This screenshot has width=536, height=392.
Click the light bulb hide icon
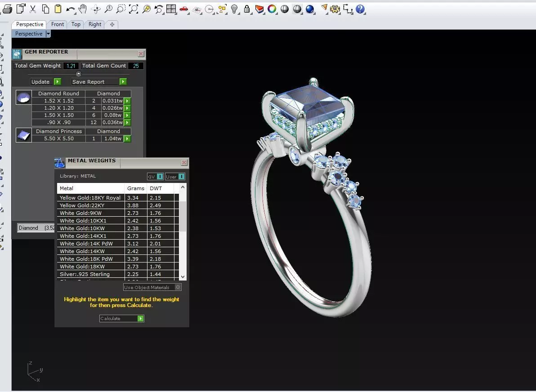click(x=235, y=9)
